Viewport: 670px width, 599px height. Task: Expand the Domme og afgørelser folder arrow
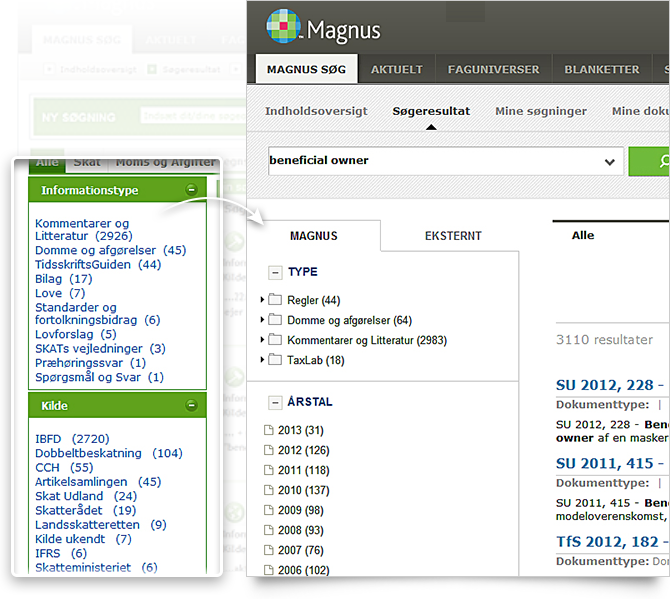(262, 320)
